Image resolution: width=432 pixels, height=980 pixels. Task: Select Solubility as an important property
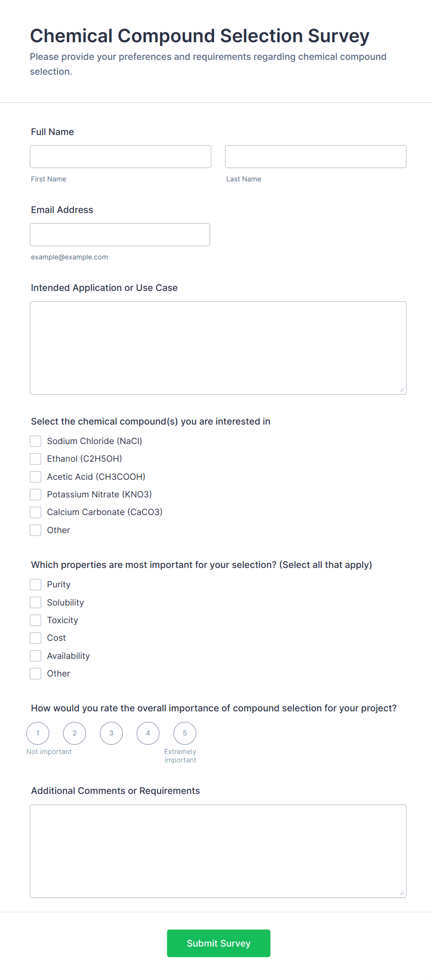click(x=35, y=602)
